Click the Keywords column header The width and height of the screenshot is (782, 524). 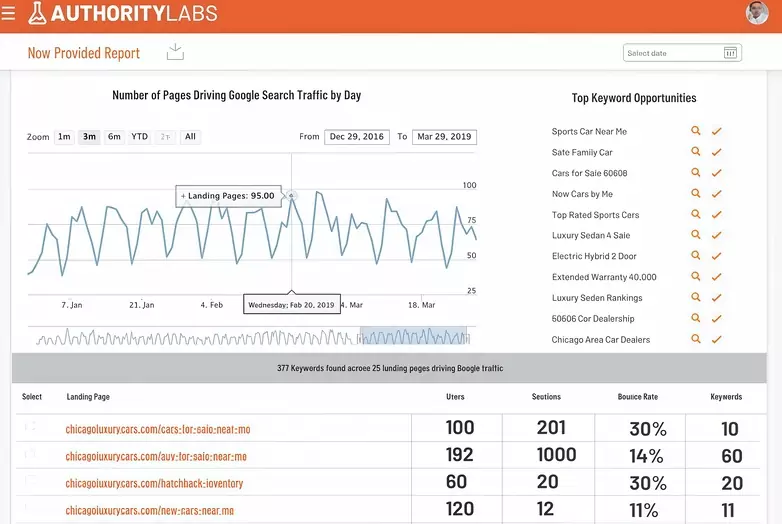[726, 397]
